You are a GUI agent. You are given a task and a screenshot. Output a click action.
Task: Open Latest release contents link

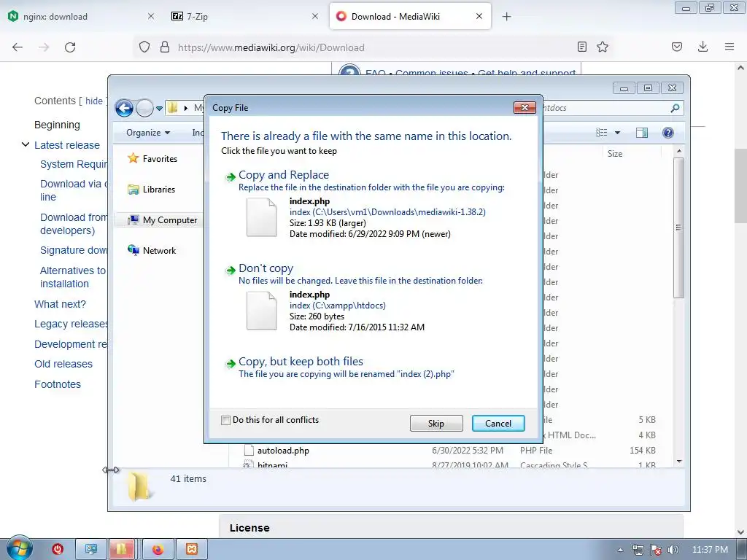click(67, 145)
